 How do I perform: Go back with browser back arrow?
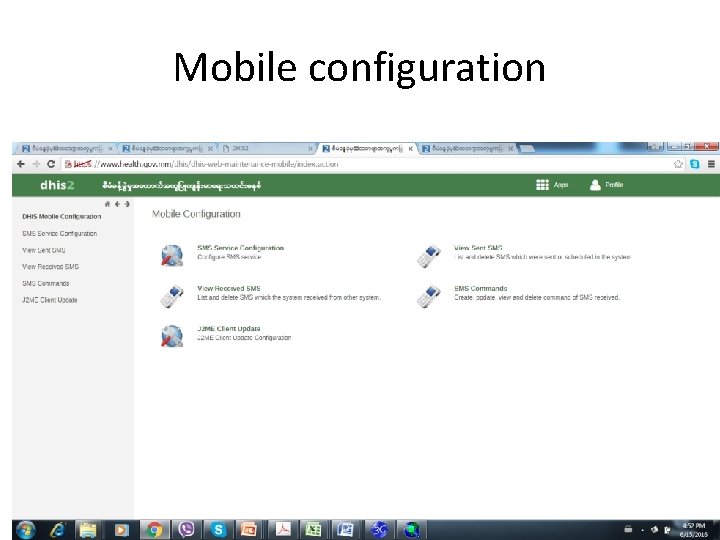coord(21,164)
